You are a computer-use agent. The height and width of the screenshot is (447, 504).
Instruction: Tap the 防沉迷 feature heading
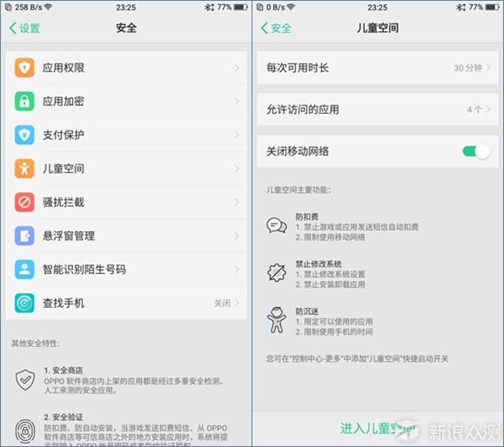(x=307, y=311)
